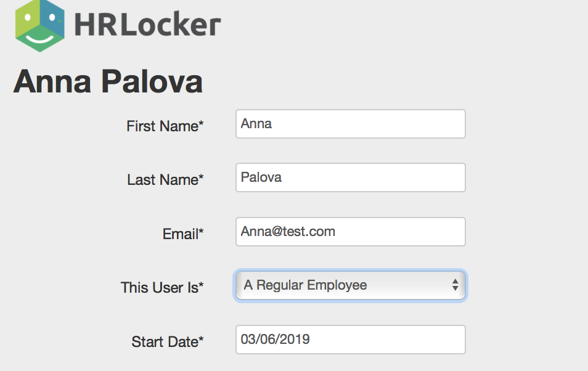Click the word Anna in the heading
Image resolution: width=588 pixels, height=371 pixels.
pos(53,82)
